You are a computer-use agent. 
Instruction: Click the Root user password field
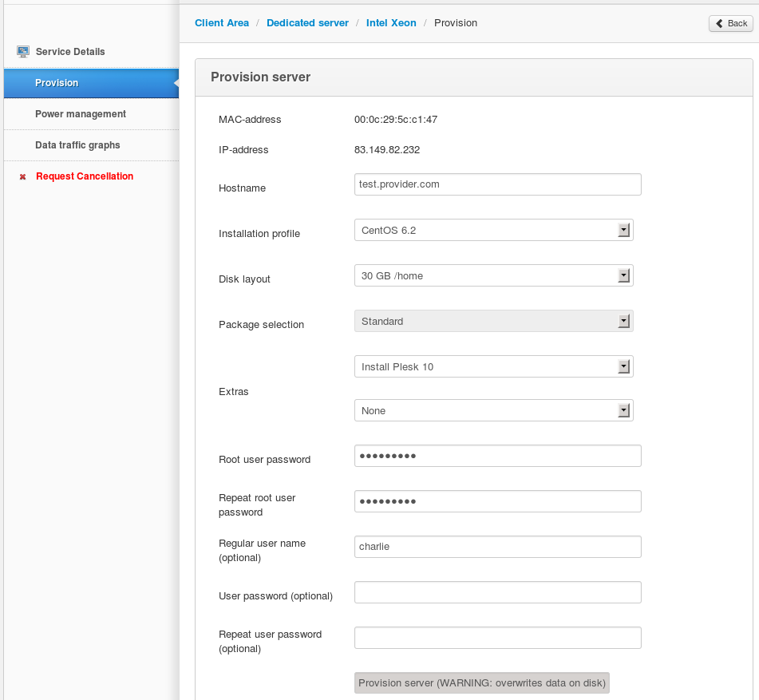[x=497, y=456]
